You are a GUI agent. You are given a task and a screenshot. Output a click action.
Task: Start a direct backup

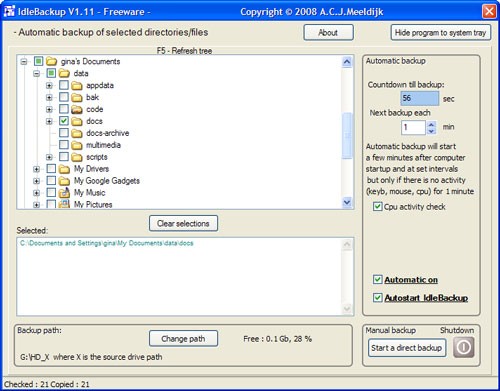[x=407, y=348]
